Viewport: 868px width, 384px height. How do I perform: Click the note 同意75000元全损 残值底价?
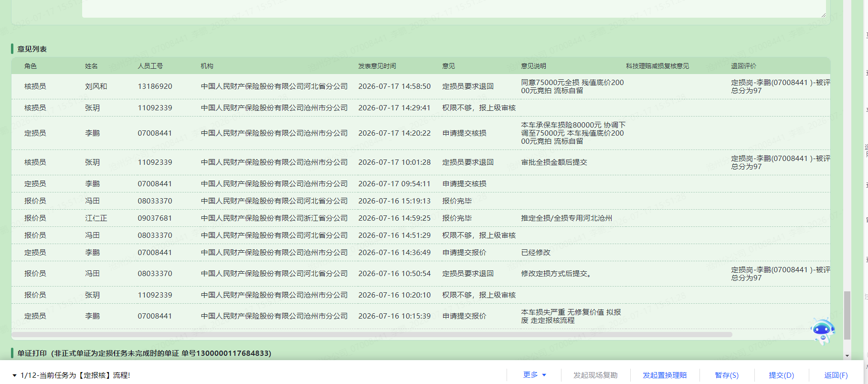pyautogui.click(x=572, y=86)
